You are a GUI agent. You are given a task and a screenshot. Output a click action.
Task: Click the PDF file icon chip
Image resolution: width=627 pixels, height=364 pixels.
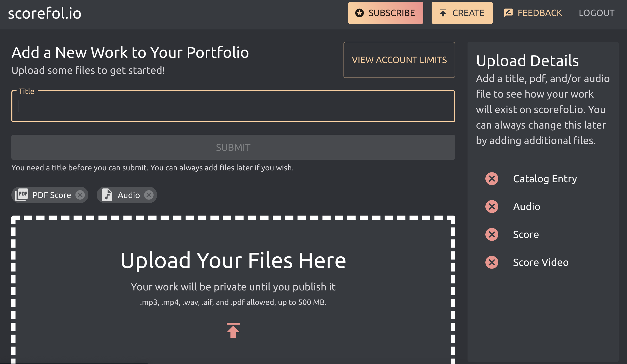(x=22, y=195)
